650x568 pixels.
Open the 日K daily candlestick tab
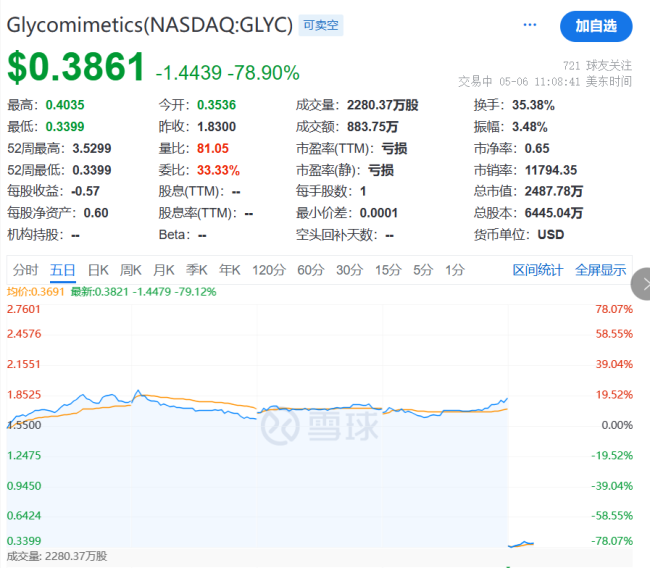98,270
